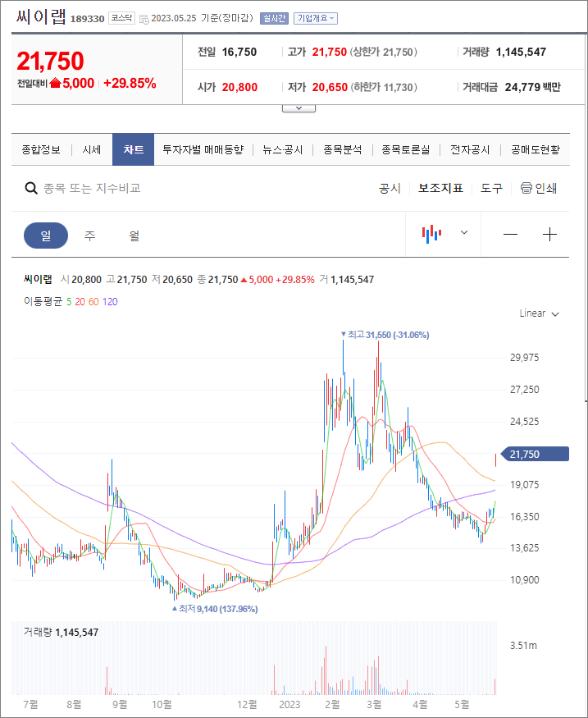Click calendar icon beside date 2023.05.25

point(144,19)
